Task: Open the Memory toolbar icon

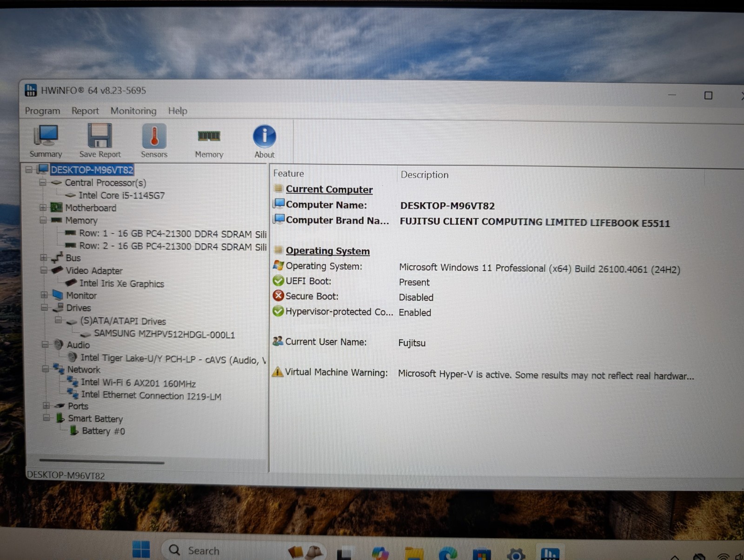Action: [x=209, y=143]
